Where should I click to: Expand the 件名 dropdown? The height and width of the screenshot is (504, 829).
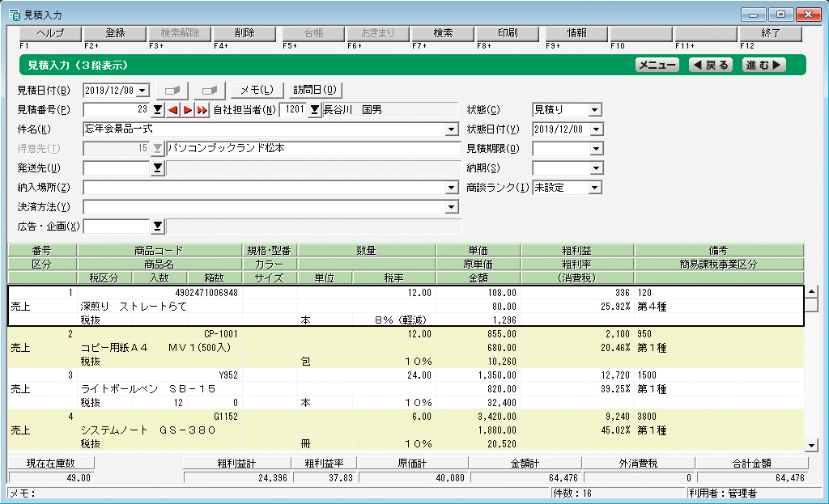[451, 129]
